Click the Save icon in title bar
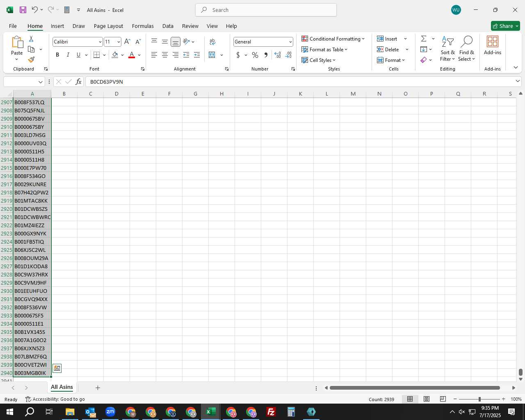Viewport: 525px width, 420px height. click(23, 10)
